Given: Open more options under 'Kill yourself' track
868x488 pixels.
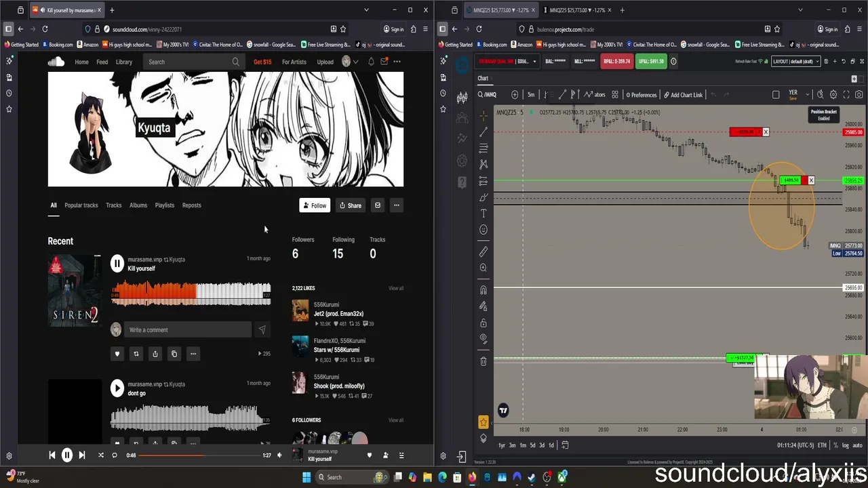Looking at the screenshot, I should [x=193, y=354].
